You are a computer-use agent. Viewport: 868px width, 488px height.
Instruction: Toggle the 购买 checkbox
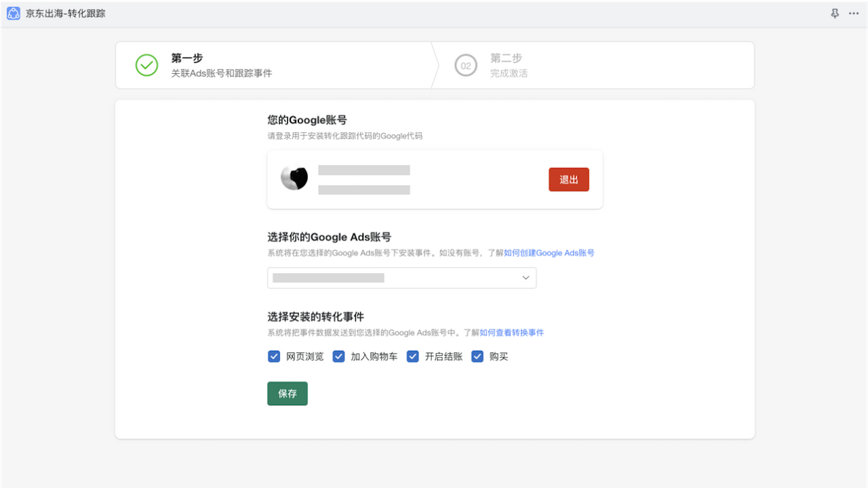(477, 357)
